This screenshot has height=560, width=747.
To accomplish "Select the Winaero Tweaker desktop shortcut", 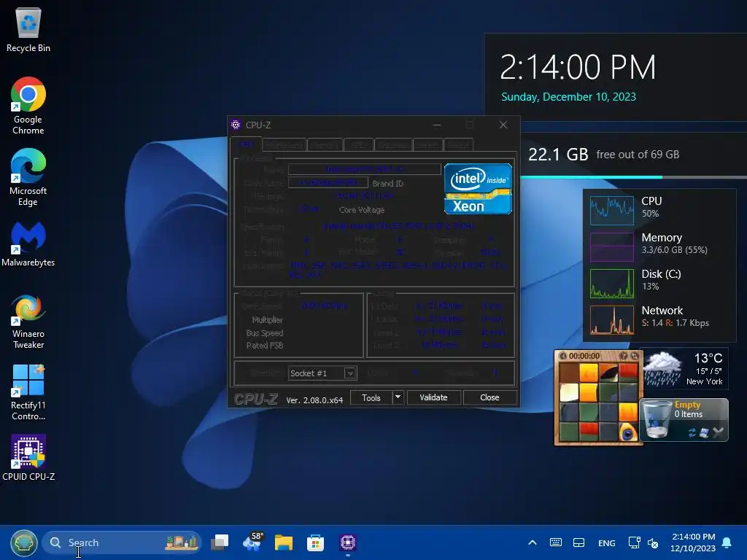I will tap(28, 321).
